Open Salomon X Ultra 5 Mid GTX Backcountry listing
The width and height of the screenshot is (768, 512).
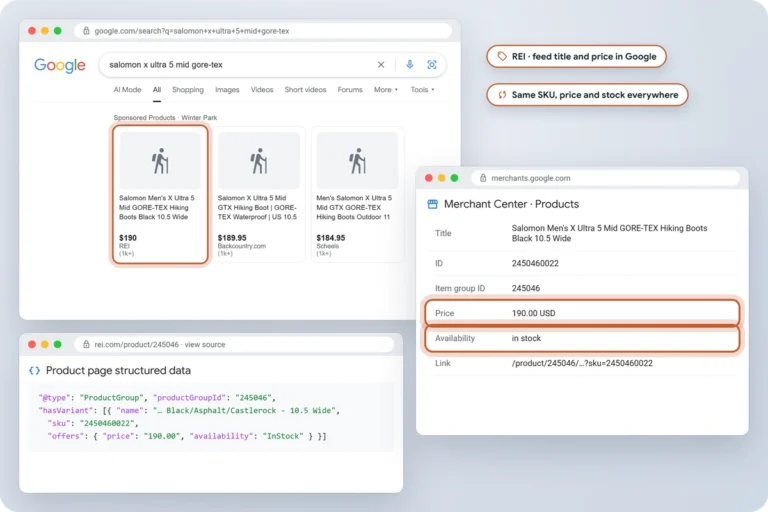pyautogui.click(x=257, y=207)
